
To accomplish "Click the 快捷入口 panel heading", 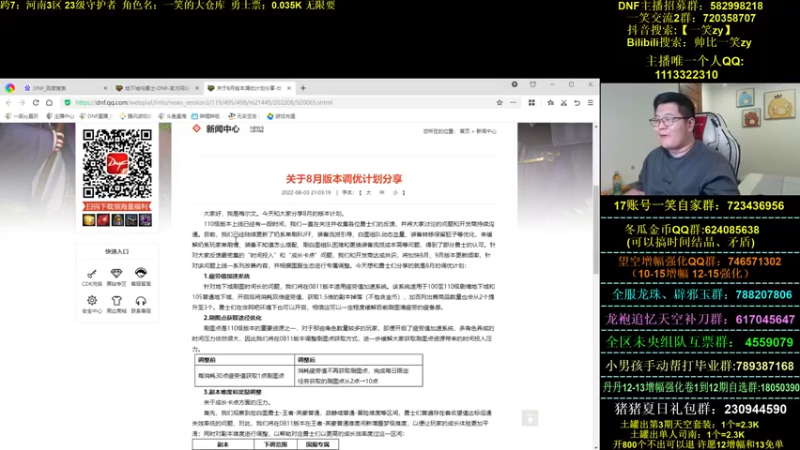I will click(117, 252).
